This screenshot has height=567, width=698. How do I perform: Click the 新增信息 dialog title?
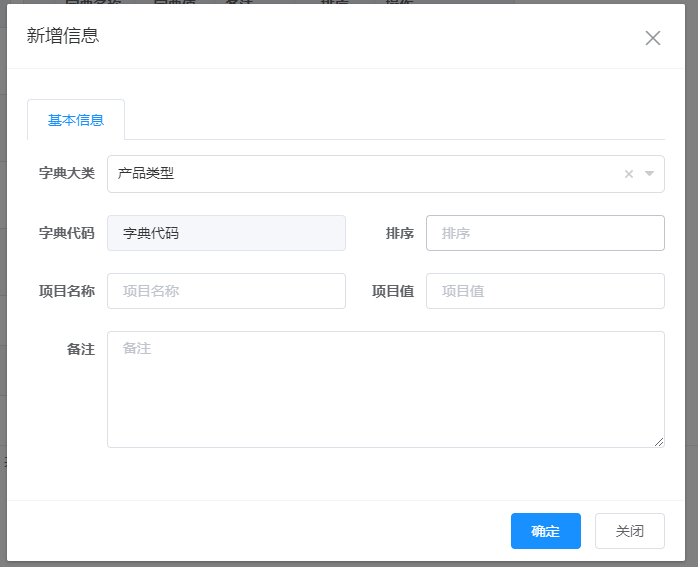tap(63, 36)
